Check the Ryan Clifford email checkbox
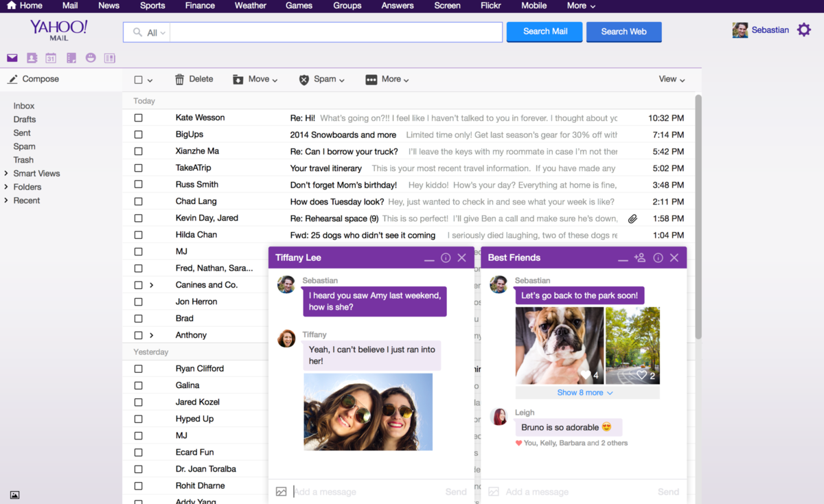 pyautogui.click(x=139, y=369)
